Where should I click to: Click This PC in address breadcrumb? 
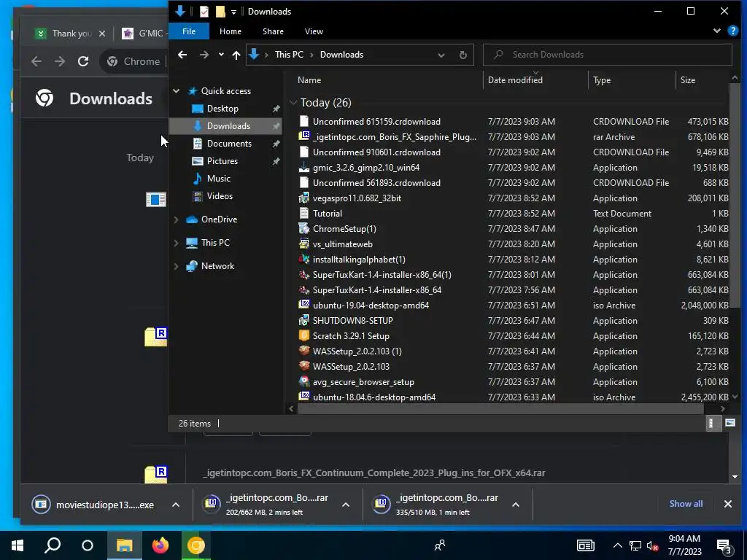[x=289, y=54]
